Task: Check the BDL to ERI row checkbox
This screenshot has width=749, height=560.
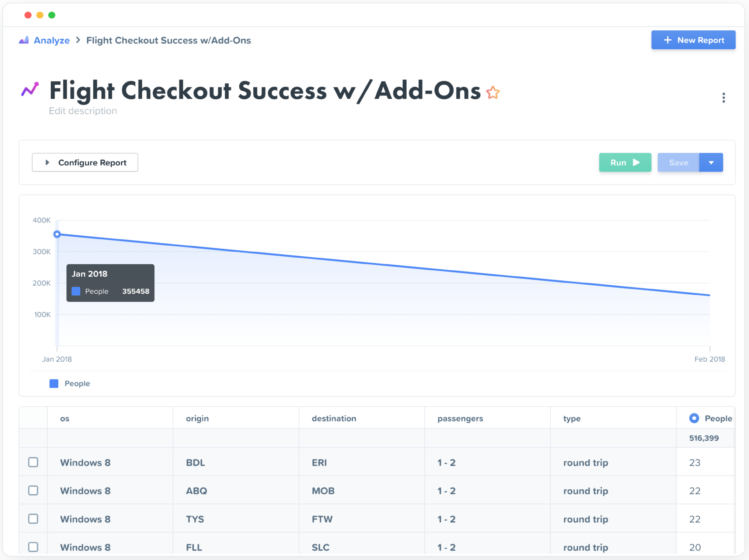Action: coord(33,462)
